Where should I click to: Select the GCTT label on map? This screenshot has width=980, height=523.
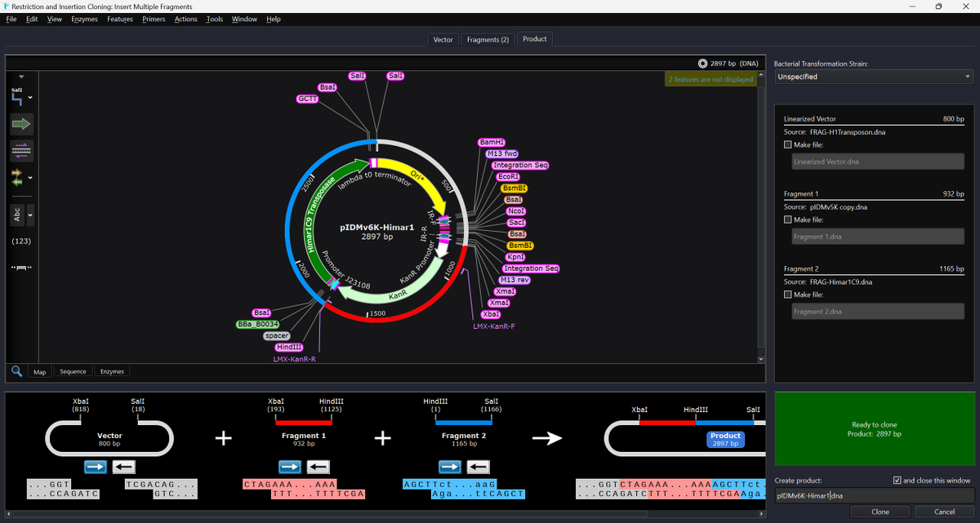(307, 99)
